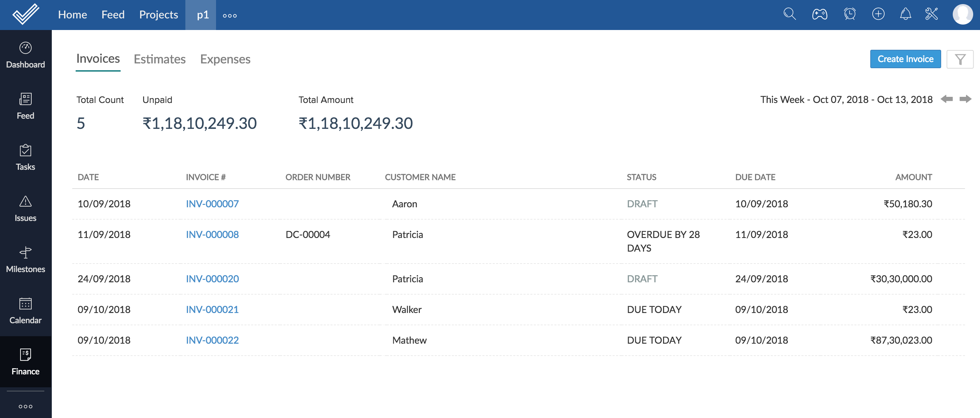This screenshot has height=418, width=980.
Task: Open the user profile avatar
Action: pos(962,14)
